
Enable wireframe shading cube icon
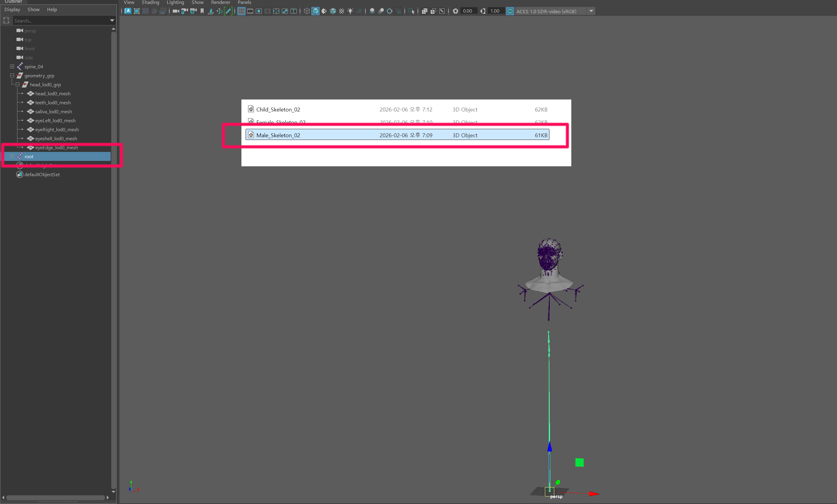pyautogui.click(x=307, y=11)
